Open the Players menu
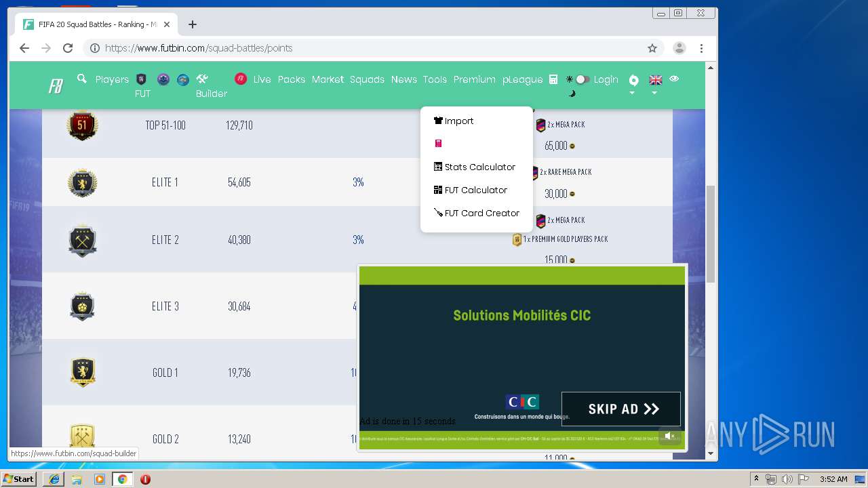This screenshot has height=488, width=868. (x=112, y=79)
